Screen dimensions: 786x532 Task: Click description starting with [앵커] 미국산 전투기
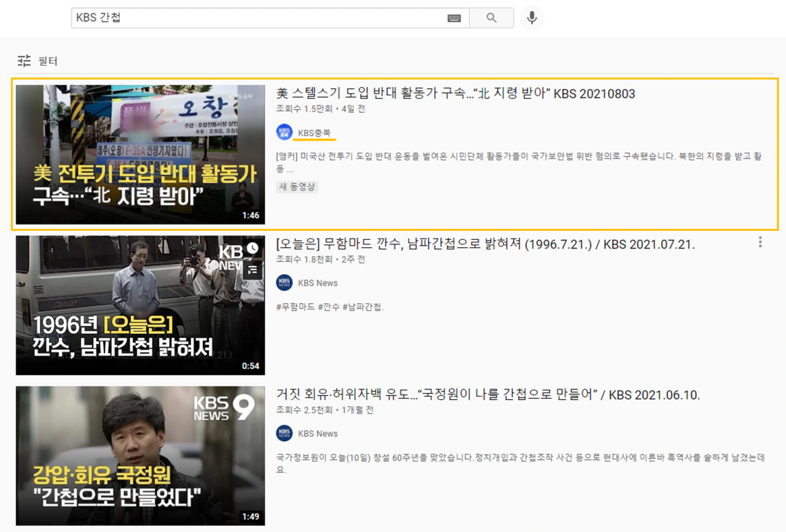click(x=519, y=163)
